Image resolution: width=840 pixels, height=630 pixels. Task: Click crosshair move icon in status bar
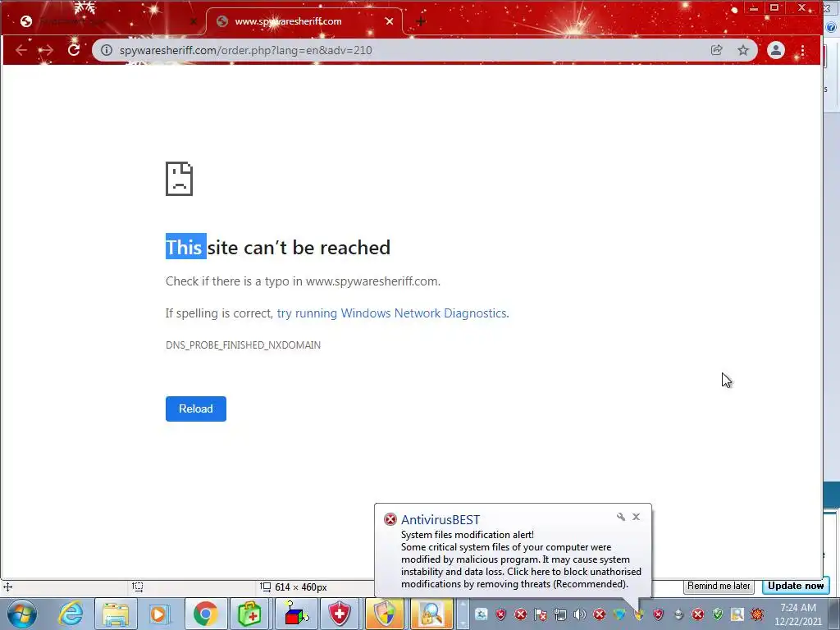(x=7, y=587)
